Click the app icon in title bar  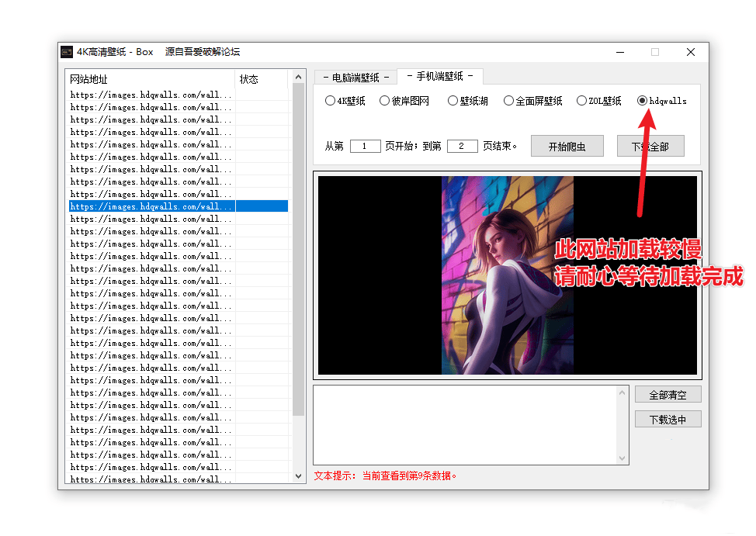[x=67, y=51]
